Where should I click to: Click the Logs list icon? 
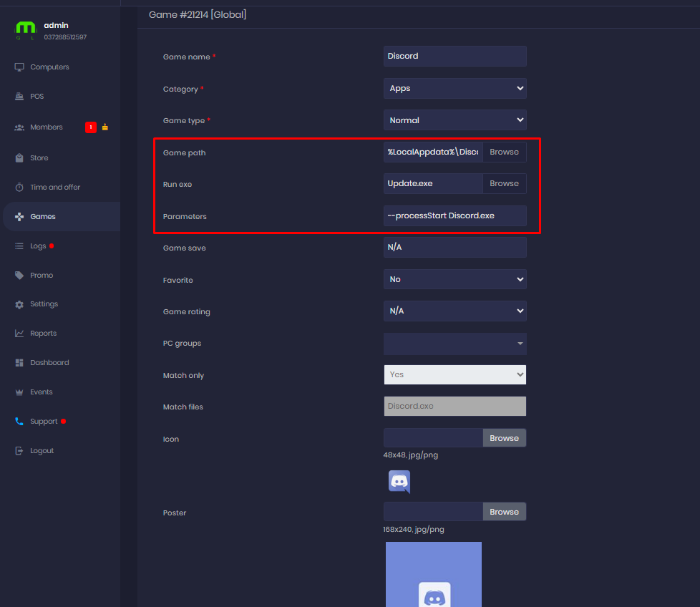19,246
